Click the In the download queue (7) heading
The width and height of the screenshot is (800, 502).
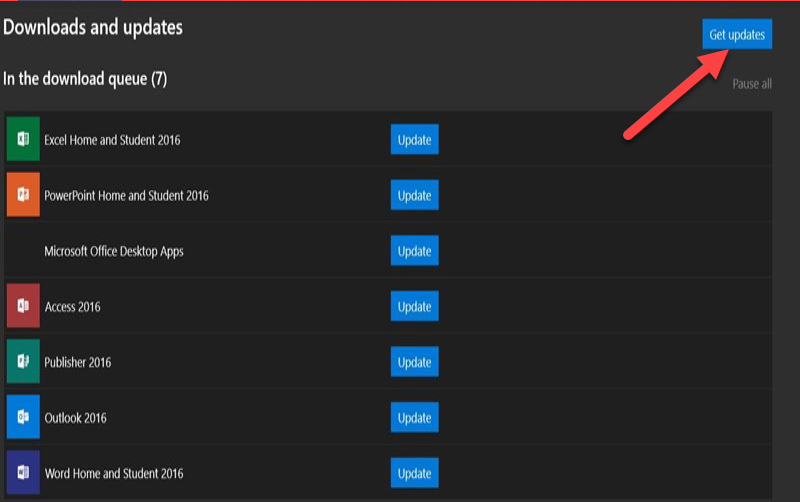point(85,79)
